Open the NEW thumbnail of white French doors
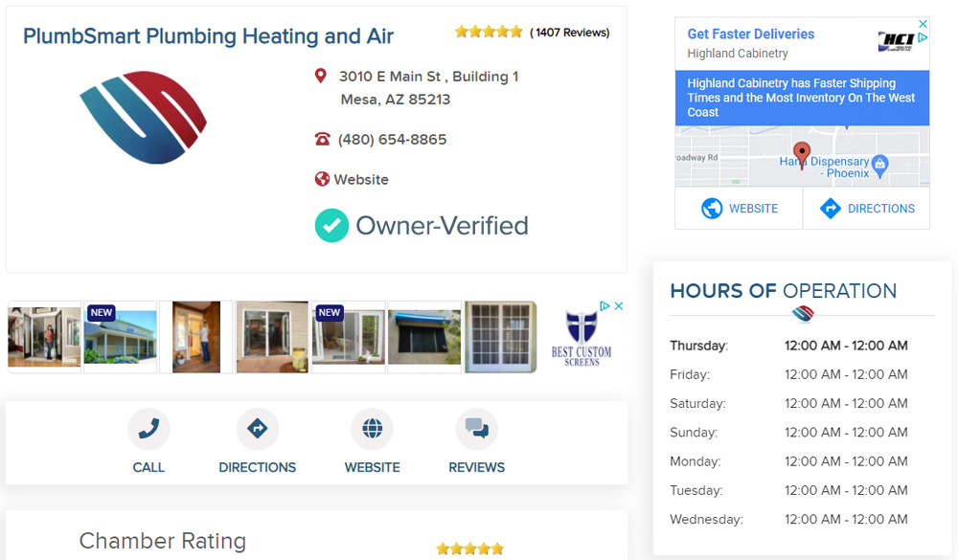This screenshot has height=560, width=958. [349, 337]
